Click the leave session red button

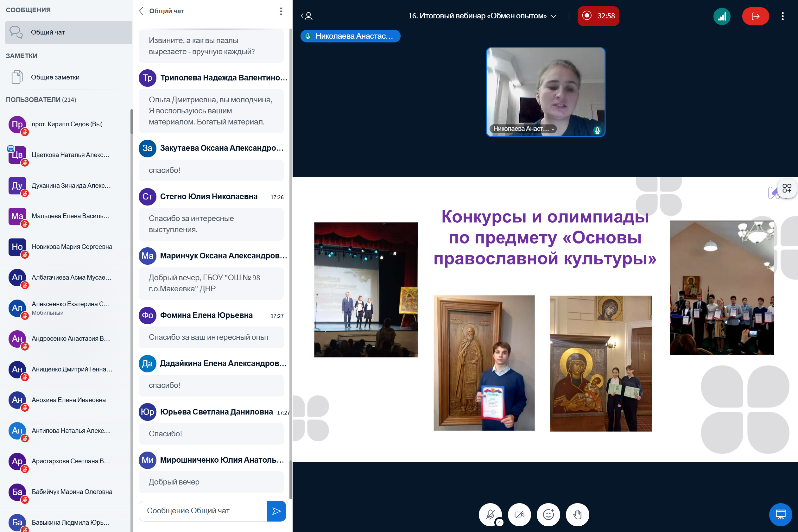[755, 16]
